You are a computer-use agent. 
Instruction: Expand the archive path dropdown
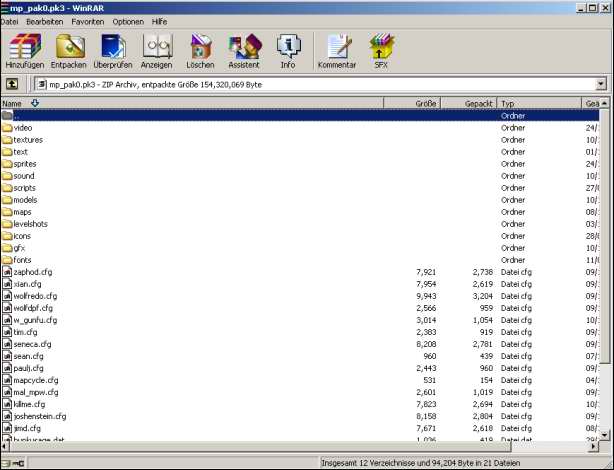point(600,85)
